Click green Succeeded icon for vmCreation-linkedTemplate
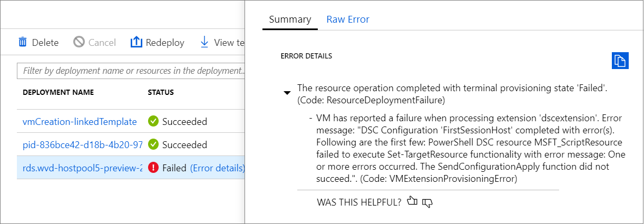Viewport: 644px width, 224px height. click(153, 122)
